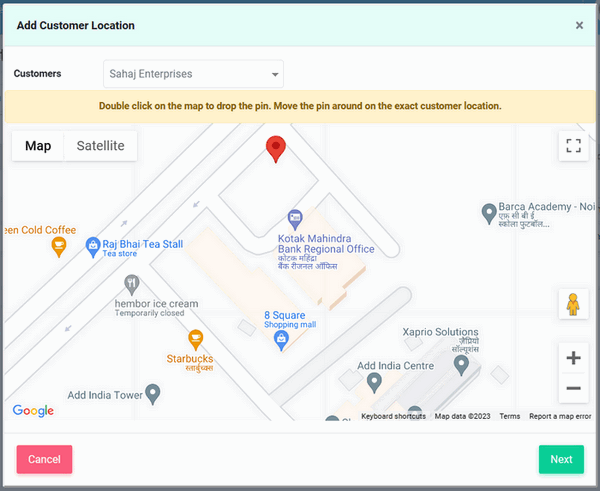Click Add India Centre label
This screenshot has width=600, height=491.
(x=396, y=366)
